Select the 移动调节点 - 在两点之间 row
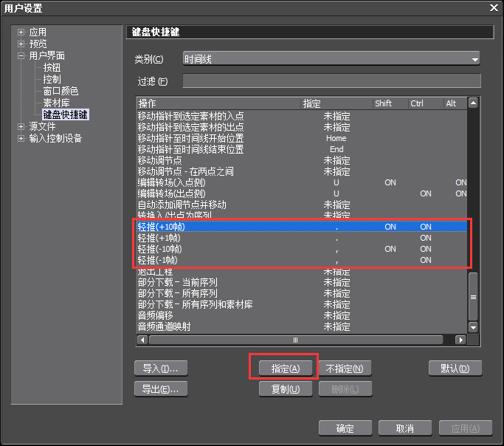 [x=302, y=171]
